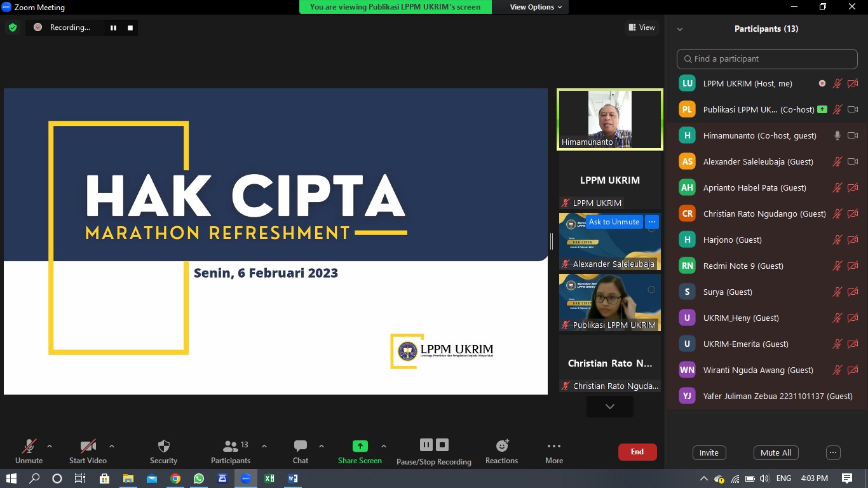The image size is (868, 488).
Task: Click Harjono's muted microphone icon
Action: (837, 240)
